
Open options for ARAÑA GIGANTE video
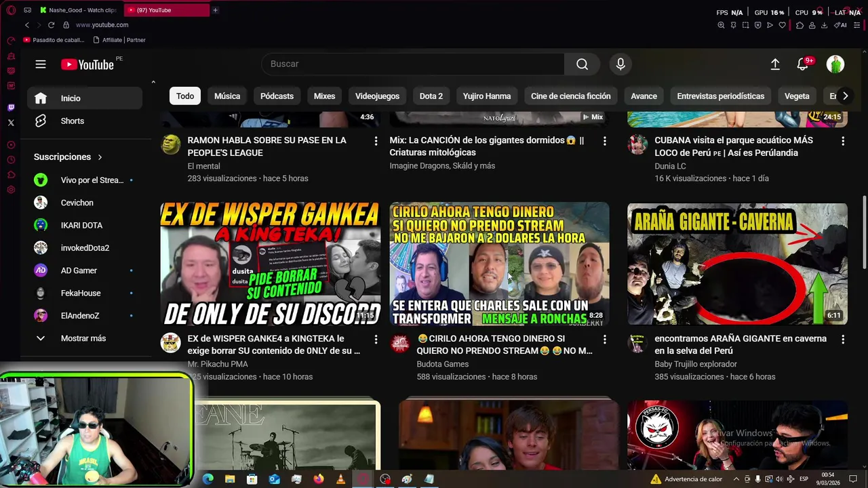842,339
